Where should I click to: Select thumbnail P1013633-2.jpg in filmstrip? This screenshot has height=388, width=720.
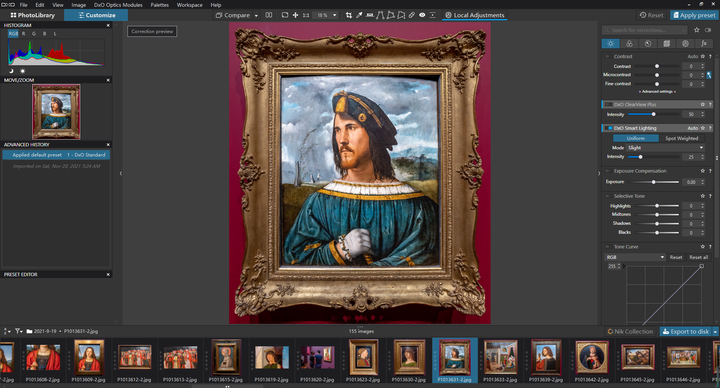(501, 360)
